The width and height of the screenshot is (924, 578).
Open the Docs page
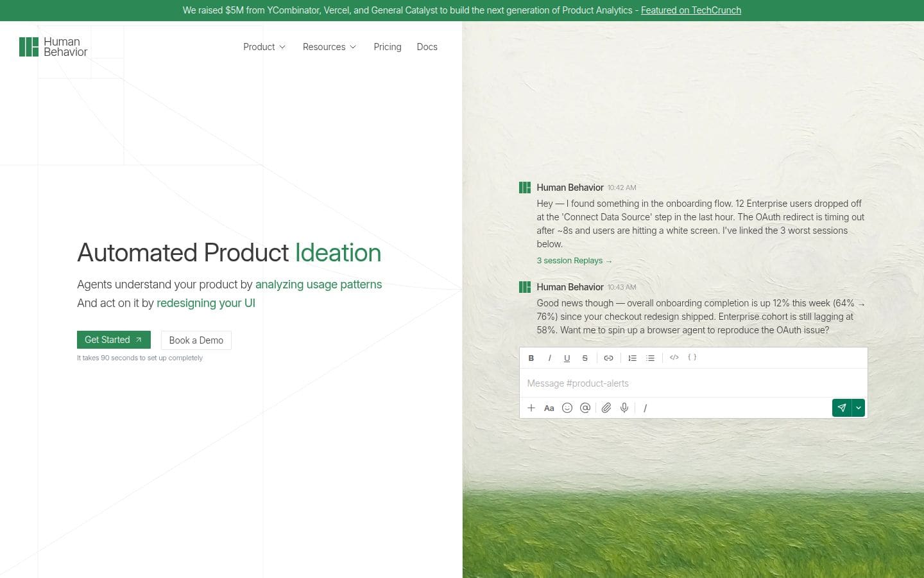(427, 47)
